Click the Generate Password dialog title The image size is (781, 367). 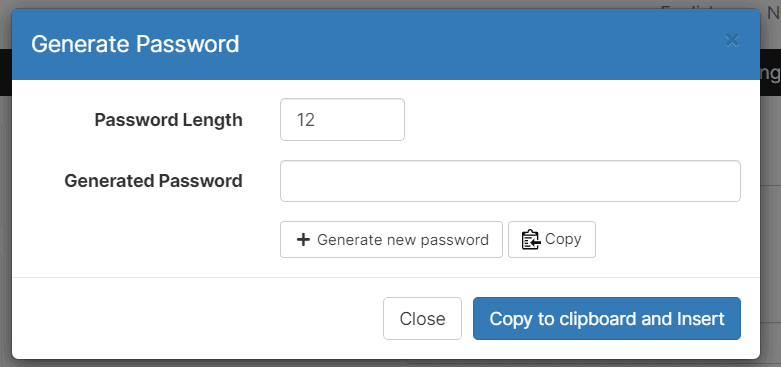pyautogui.click(x=135, y=44)
